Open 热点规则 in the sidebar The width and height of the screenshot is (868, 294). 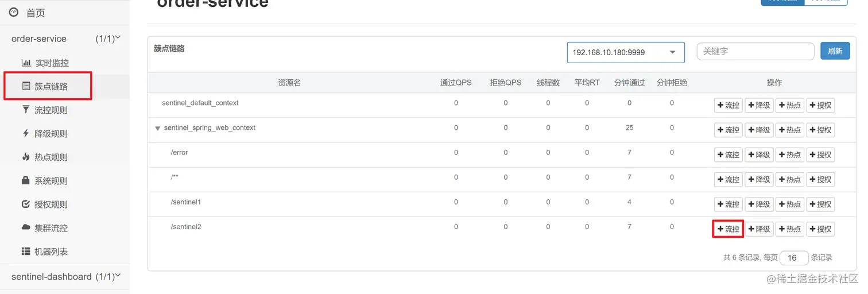pyautogui.click(x=51, y=157)
